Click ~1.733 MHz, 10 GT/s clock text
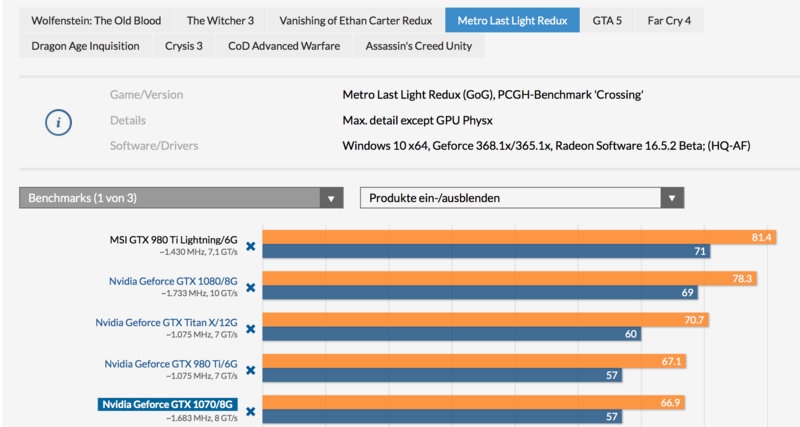The height and width of the screenshot is (427, 800). (199, 293)
